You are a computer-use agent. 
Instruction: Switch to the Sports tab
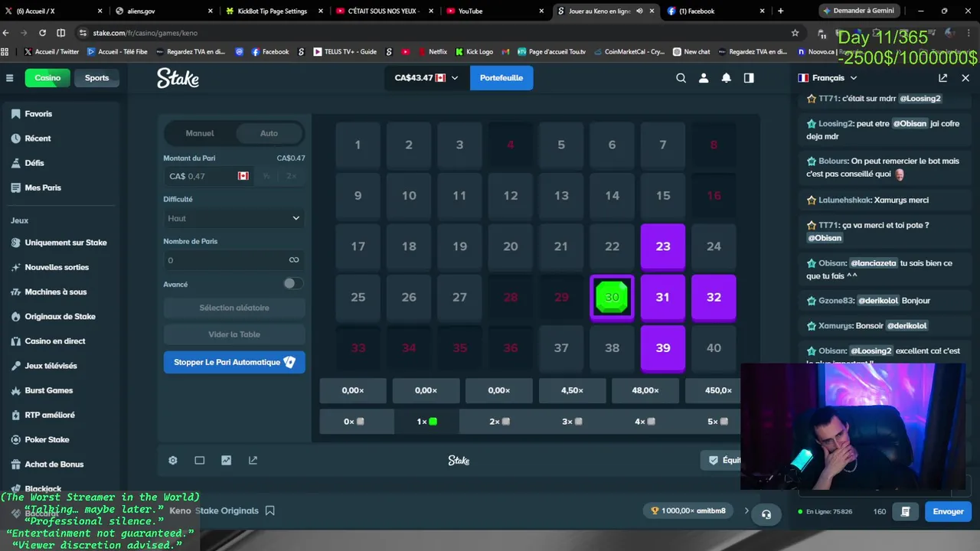pos(96,78)
